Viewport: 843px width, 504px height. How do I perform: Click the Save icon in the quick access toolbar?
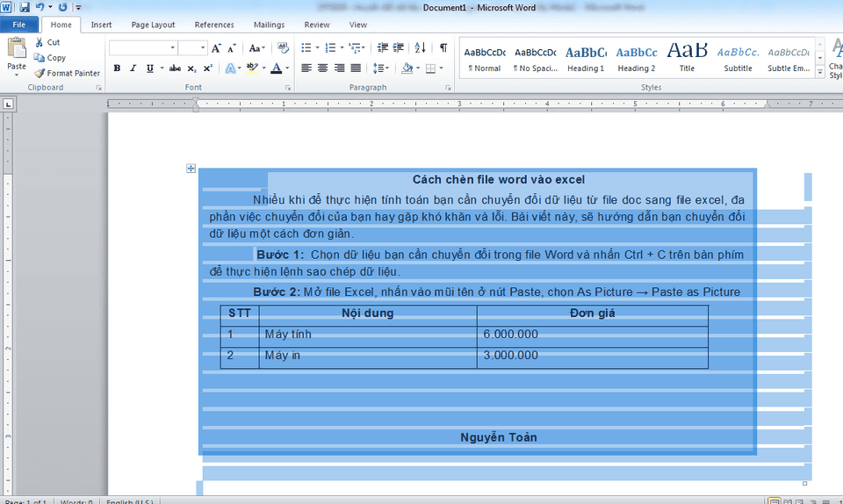[x=24, y=7]
